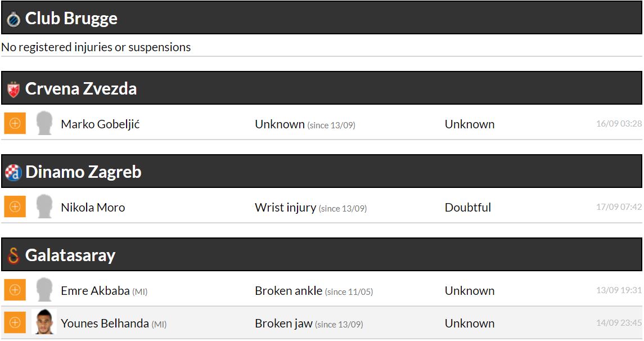The height and width of the screenshot is (341, 644).
Task: Click the Dinamo Zagreb crest icon
Action: point(13,172)
